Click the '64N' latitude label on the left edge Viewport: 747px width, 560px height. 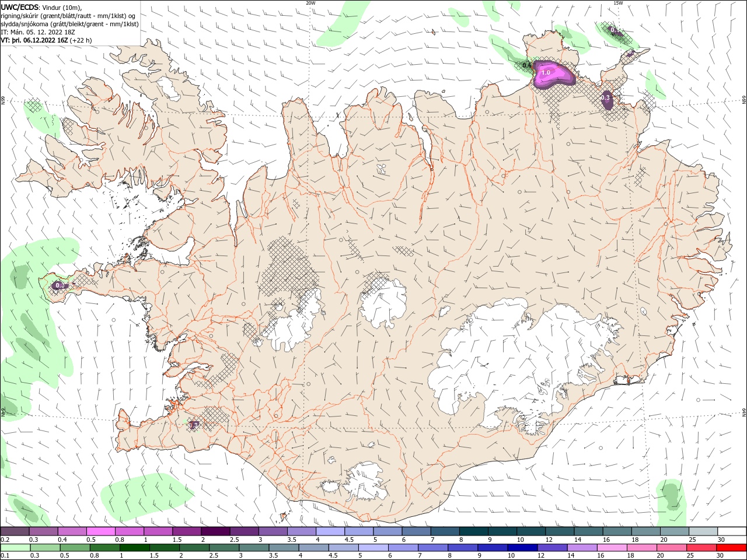(x=3, y=412)
